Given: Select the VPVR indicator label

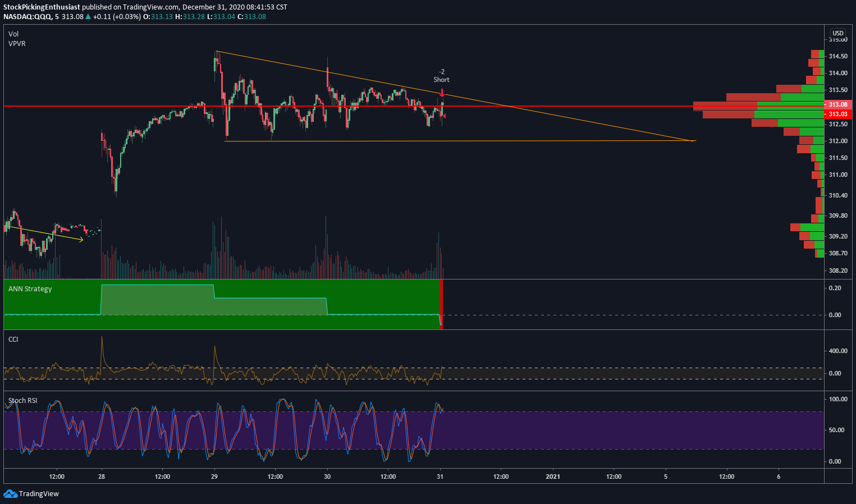Looking at the screenshot, I should [x=17, y=43].
